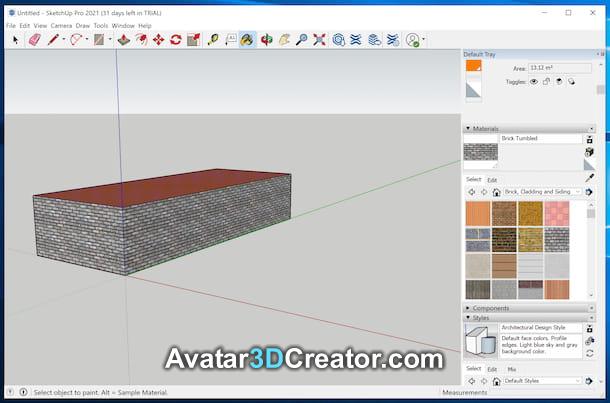Open Brick, Cladding and Siding dropdown
The image size is (610, 403).
(x=543, y=192)
